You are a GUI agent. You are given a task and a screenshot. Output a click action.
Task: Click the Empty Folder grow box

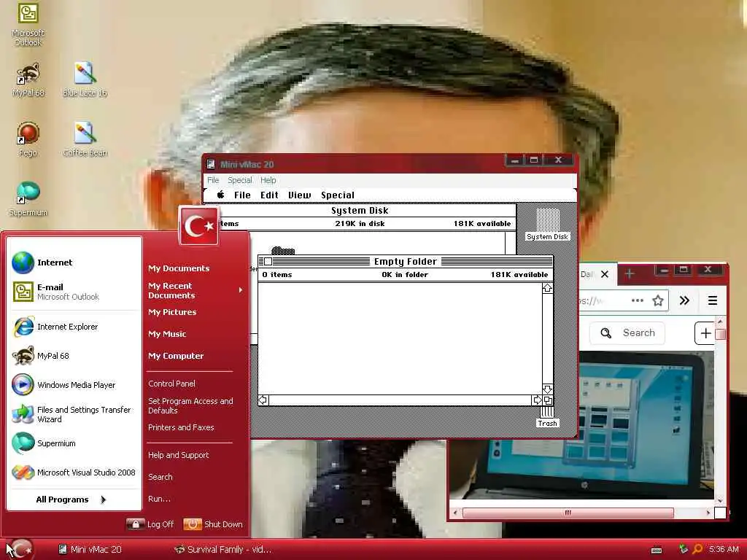click(x=548, y=400)
